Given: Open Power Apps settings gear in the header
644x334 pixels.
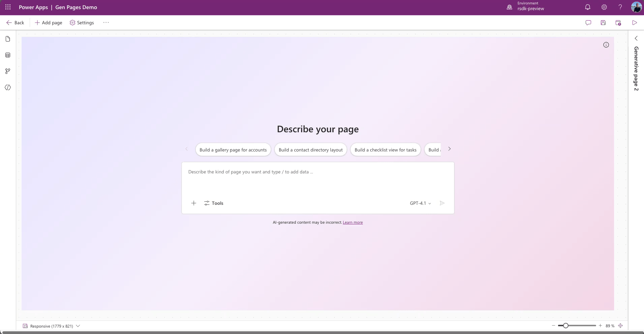Looking at the screenshot, I should pyautogui.click(x=604, y=7).
